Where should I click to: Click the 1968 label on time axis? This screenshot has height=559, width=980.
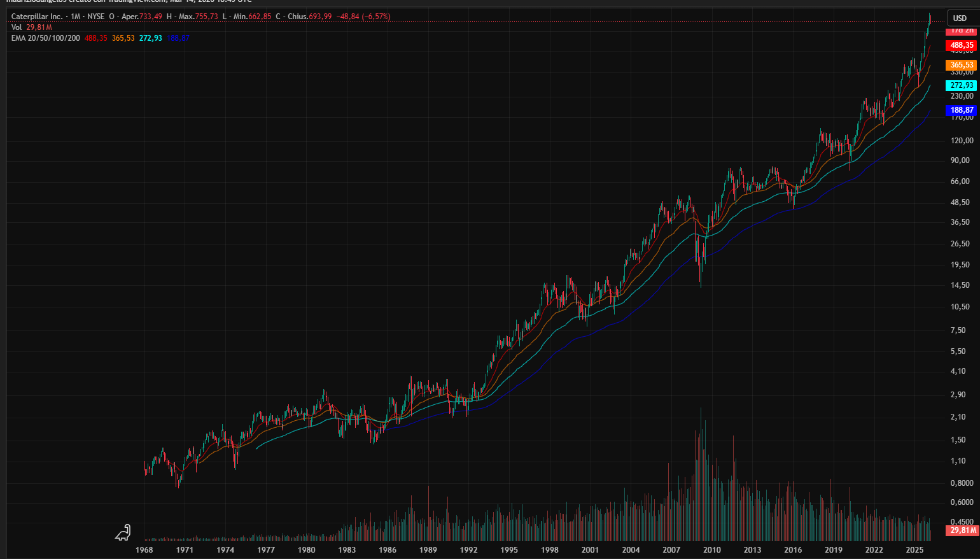[x=144, y=550]
